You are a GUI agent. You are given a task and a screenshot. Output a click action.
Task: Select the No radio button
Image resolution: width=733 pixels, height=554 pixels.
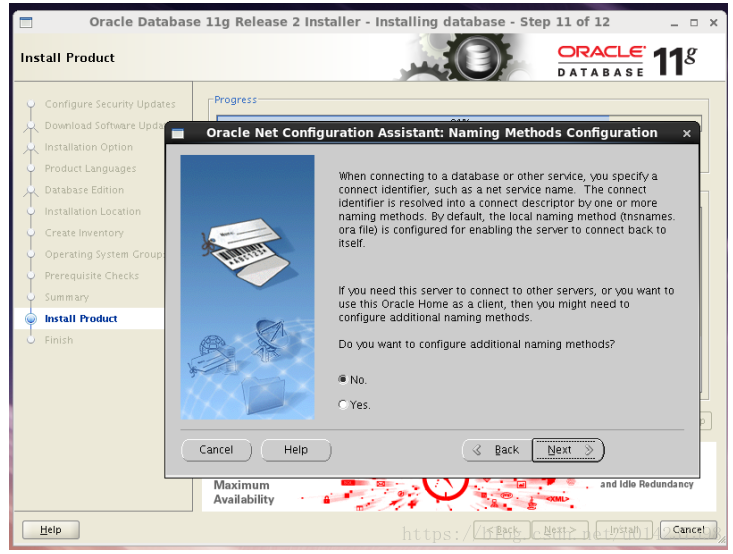point(343,380)
